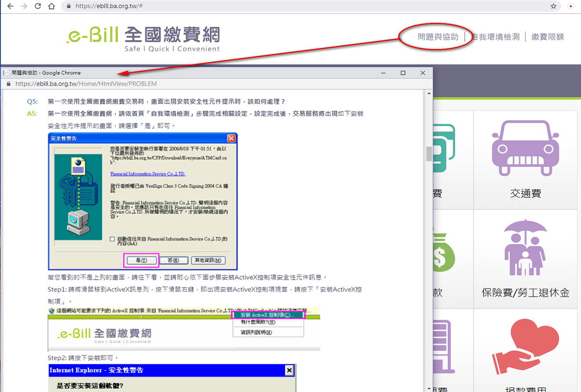Image resolution: width=581 pixels, height=392 pixels.
Task: Open the 自我環境檢測 menu item
Action: (496, 37)
